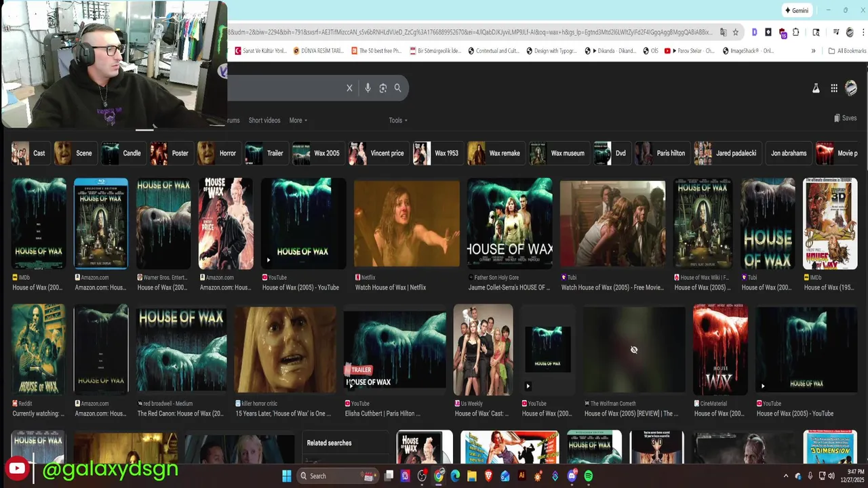The width and height of the screenshot is (868, 488).
Task: Open the Windows Start menu
Action: [x=286, y=476]
